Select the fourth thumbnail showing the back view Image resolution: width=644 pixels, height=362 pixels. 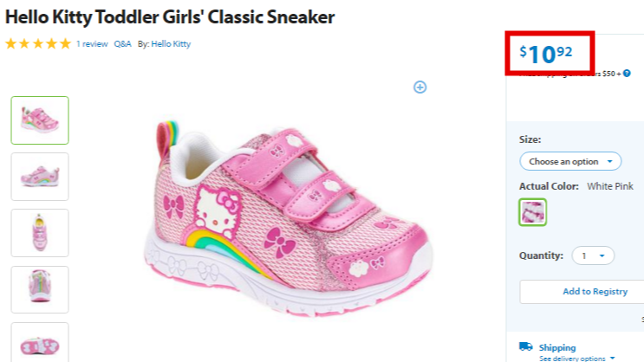click(40, 289)
